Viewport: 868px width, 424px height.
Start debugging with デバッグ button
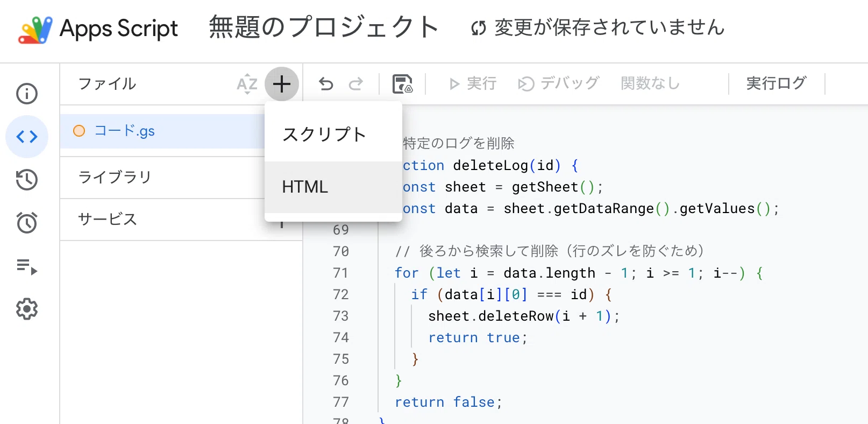point(558,84)
